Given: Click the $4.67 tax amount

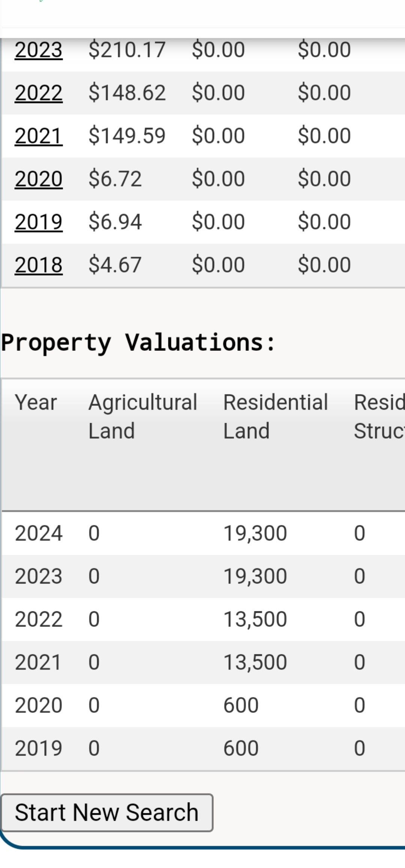Looking at the screenshot, I should [x=115, y=265].
